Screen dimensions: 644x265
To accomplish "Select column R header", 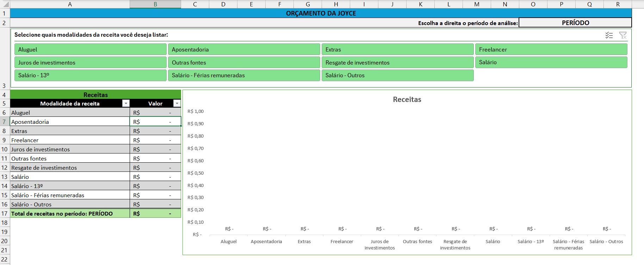I will click(618, 4).
